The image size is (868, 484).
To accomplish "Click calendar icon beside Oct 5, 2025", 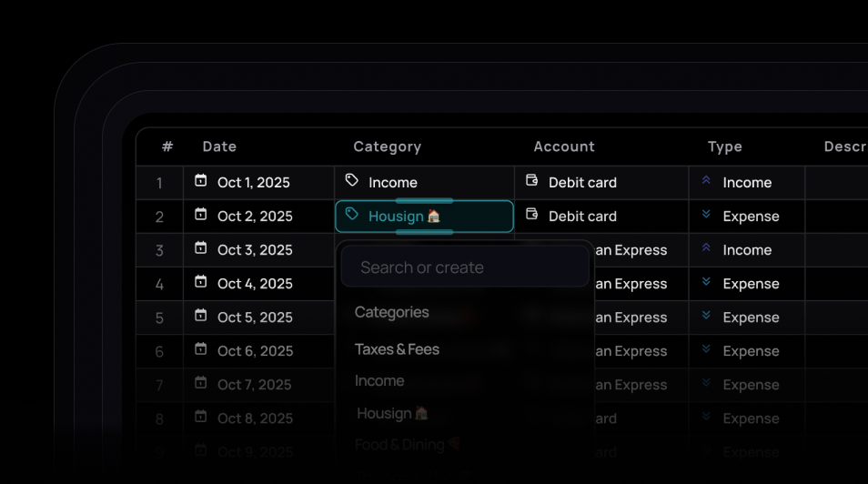I will click(x=201, y=316).
